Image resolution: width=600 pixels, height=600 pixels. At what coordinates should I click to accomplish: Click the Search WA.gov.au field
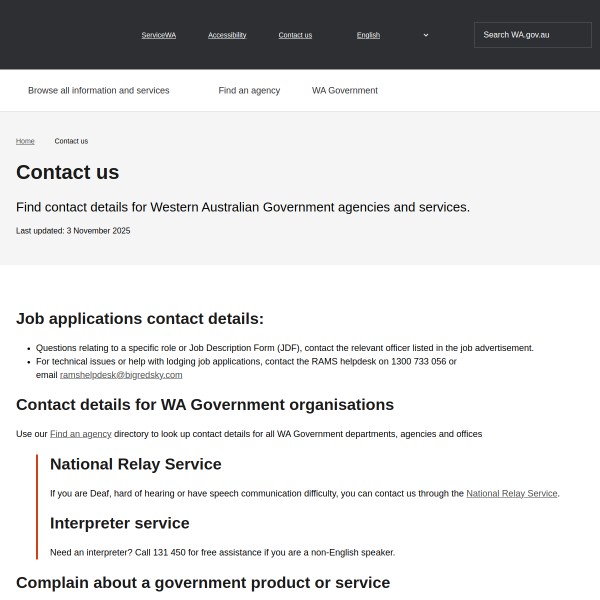click(x=530, y=35)
